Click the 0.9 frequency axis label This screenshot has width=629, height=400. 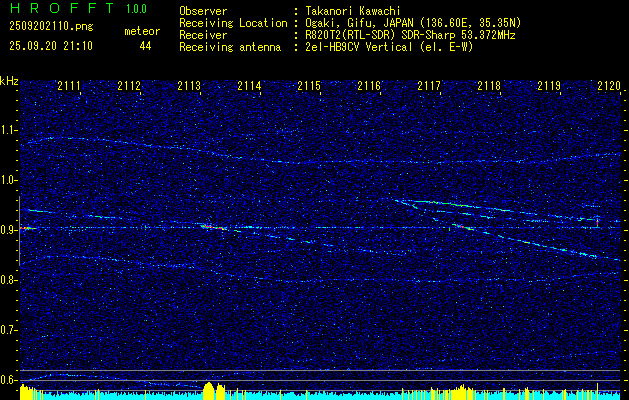click(x=8, y=230)
